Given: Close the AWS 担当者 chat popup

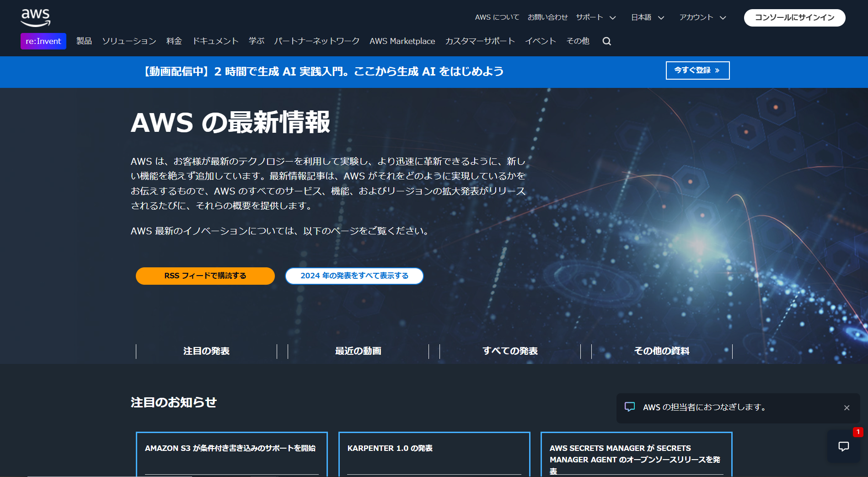Looking at the screenshot, I should 847,408.
